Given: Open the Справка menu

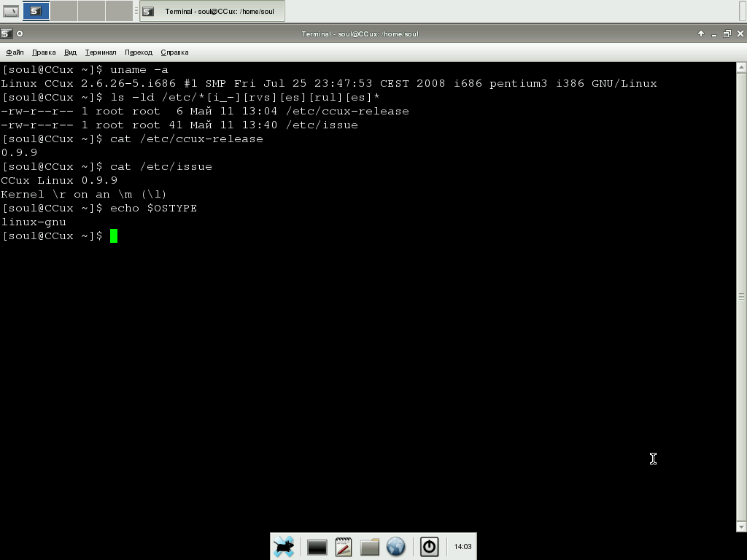Looking at the screenshot, I should (x=174, y=52).
